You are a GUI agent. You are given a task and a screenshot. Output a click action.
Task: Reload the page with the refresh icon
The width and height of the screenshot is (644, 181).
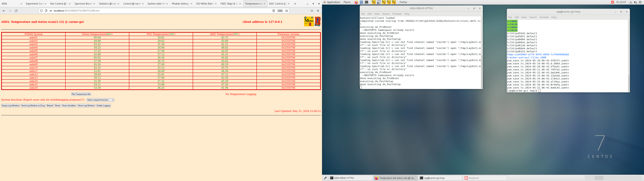[x=16, y=11]
